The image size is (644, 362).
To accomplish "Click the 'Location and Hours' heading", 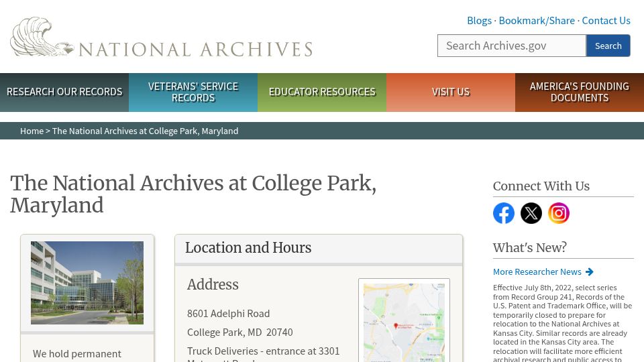I will (x=248, y=247).
